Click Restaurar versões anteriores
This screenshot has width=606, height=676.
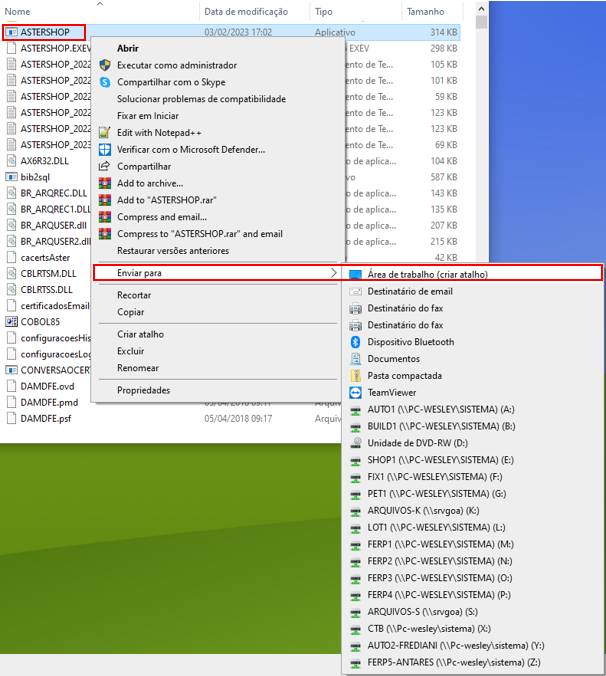coord(173,250)
